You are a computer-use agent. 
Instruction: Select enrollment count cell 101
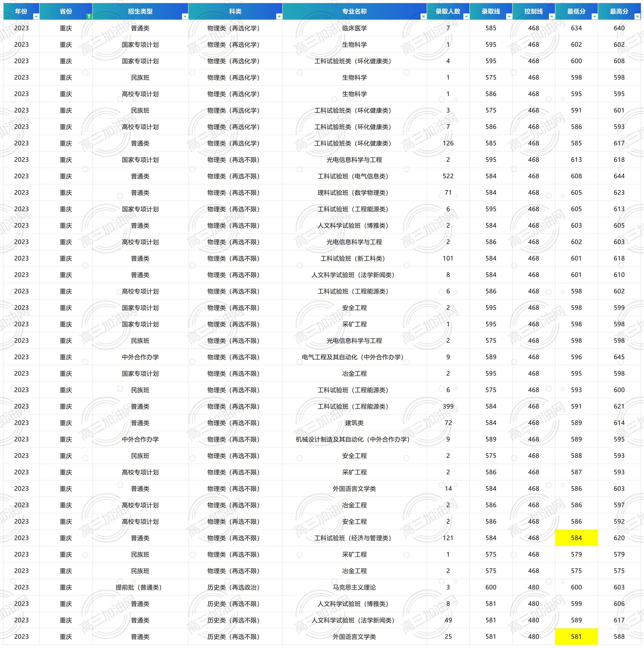[448, 258]
